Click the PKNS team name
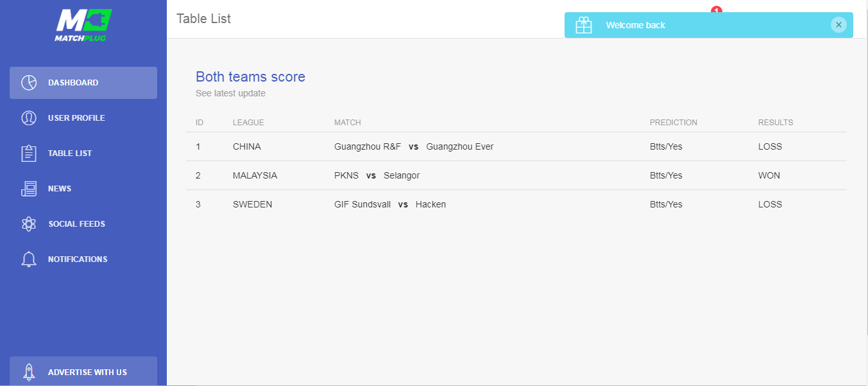Screen dimensions: 868x386 (x=346, y=175)
